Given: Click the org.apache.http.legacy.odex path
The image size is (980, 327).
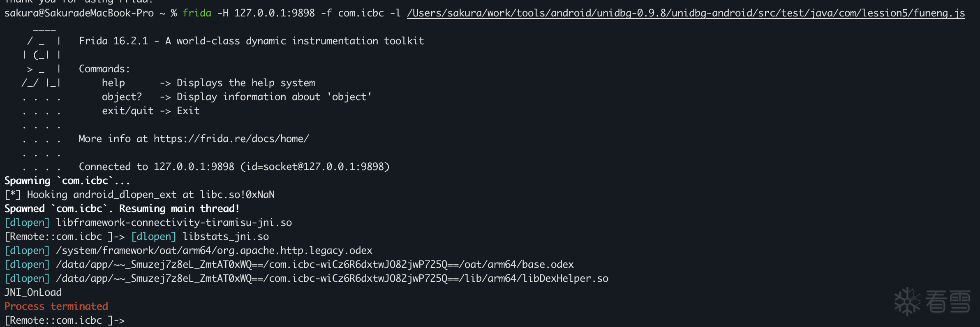Looking at the screenshot, I should (214, 251).
